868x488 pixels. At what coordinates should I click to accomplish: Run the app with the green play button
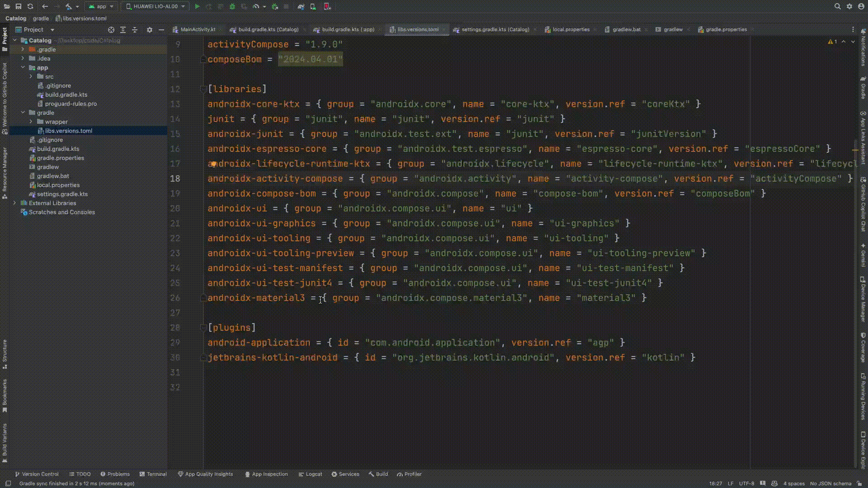(x=197, y=6)
